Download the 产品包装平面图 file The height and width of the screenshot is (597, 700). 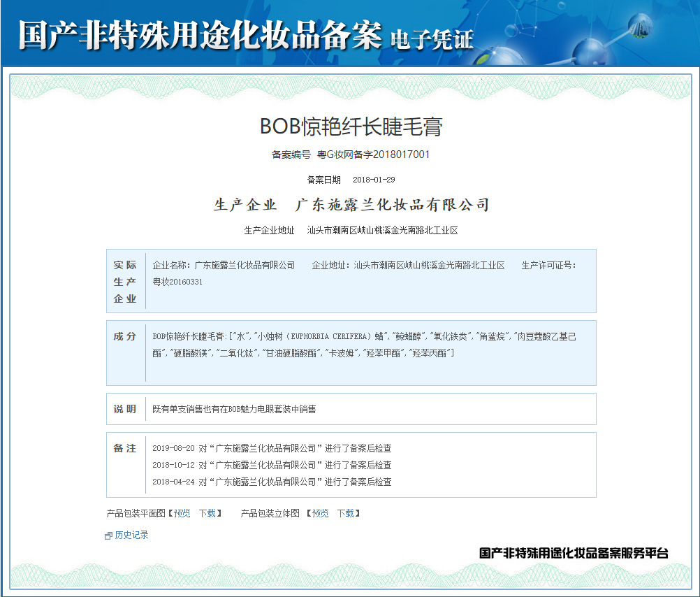(x=207, y=513)
